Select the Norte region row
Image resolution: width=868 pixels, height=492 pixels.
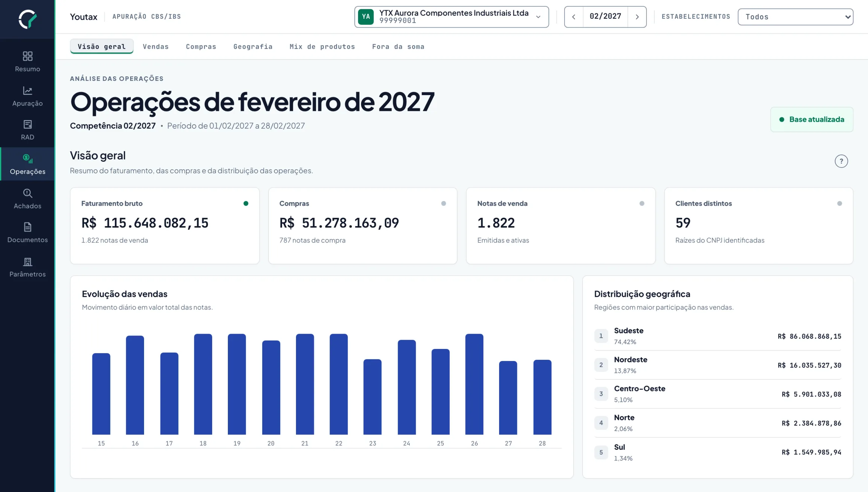coord(718,423)
